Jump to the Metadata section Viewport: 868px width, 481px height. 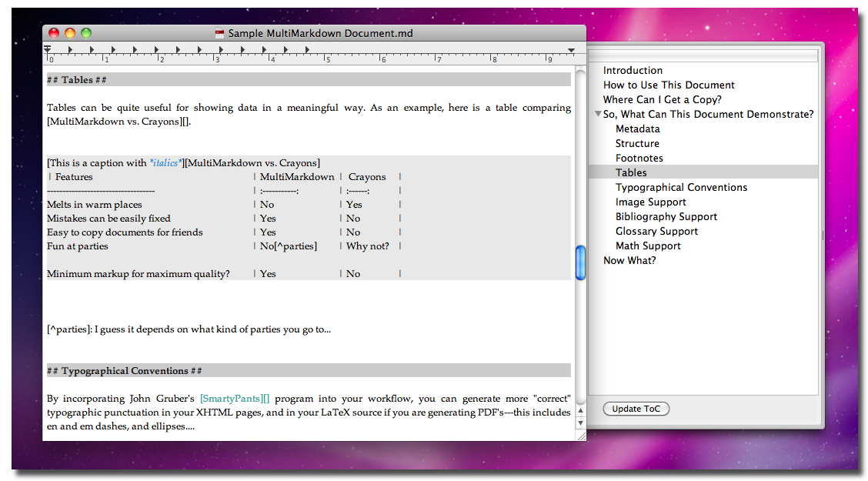(638, 129)
